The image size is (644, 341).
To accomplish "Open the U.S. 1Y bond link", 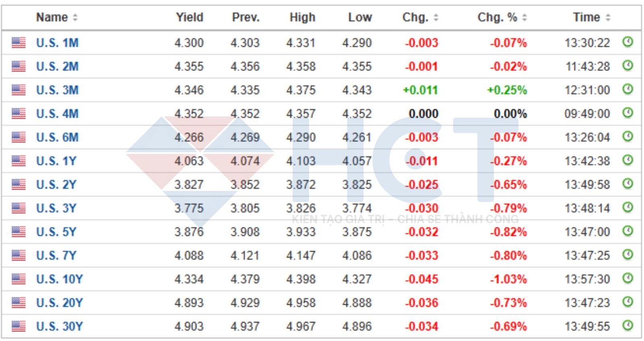I will coord(56,161).
